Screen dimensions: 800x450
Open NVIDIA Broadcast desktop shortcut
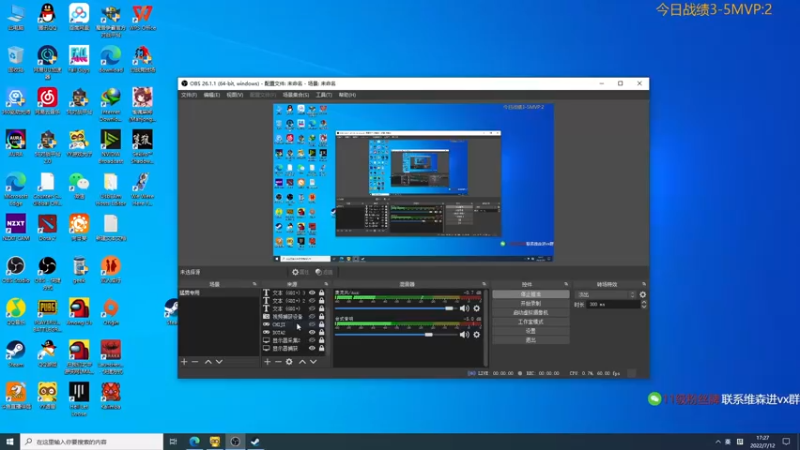point(111,147)
